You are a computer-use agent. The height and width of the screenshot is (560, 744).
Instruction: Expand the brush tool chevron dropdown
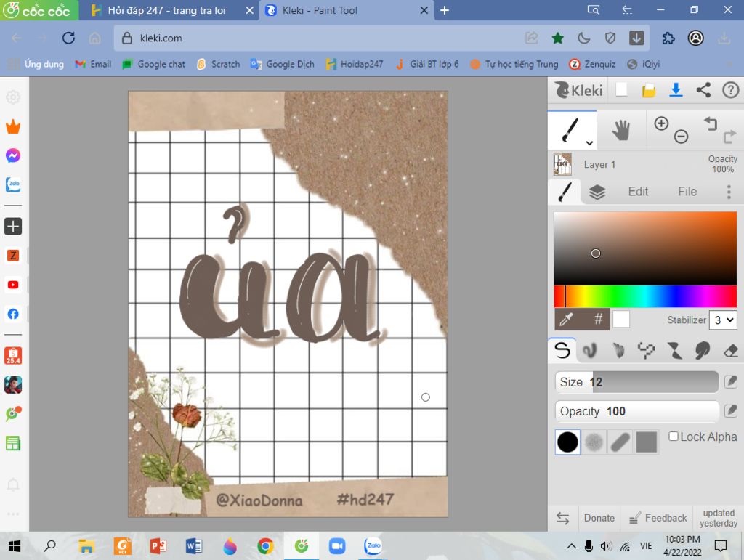click(x=589, y=143)
